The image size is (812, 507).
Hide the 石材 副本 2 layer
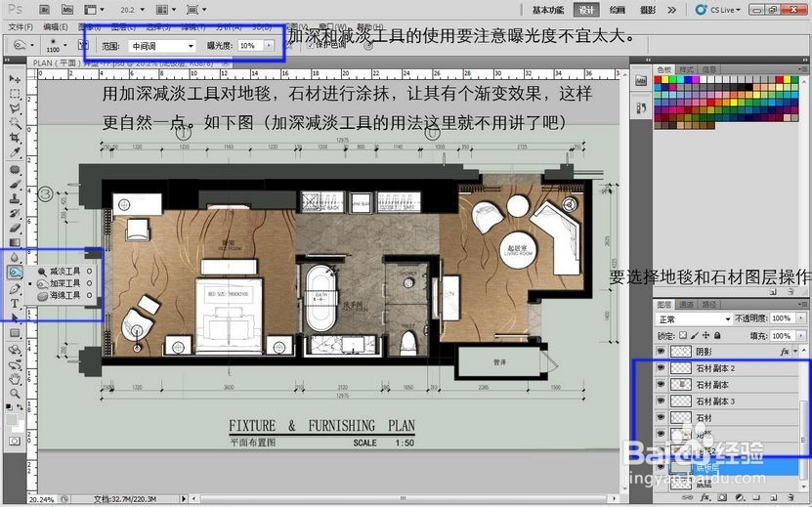point(661,367)
